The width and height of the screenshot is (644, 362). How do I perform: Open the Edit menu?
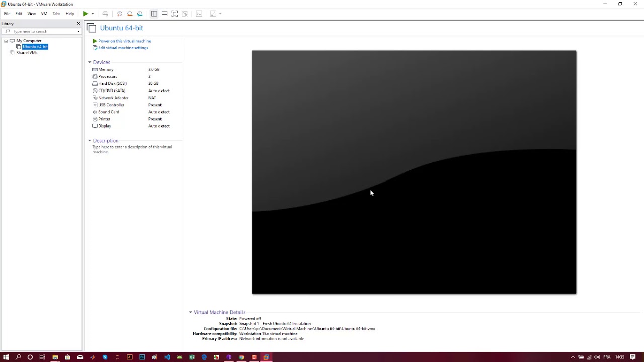coord(19,14)
